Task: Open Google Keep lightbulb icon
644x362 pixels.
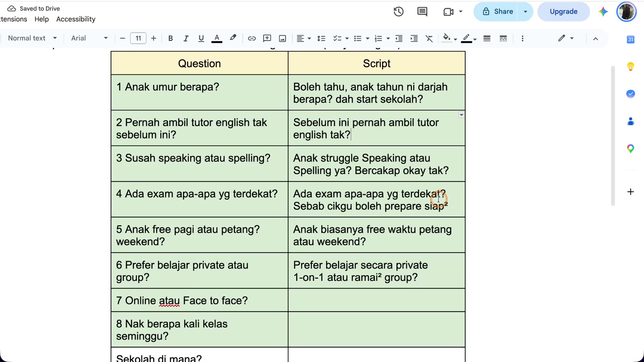Action: pyautogui.click(x=631, y=67)
